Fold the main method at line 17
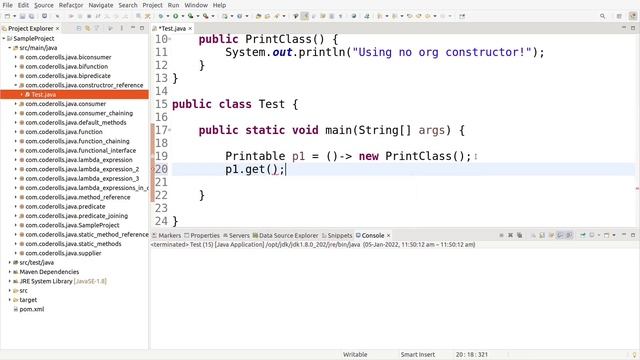 (170, 130)
